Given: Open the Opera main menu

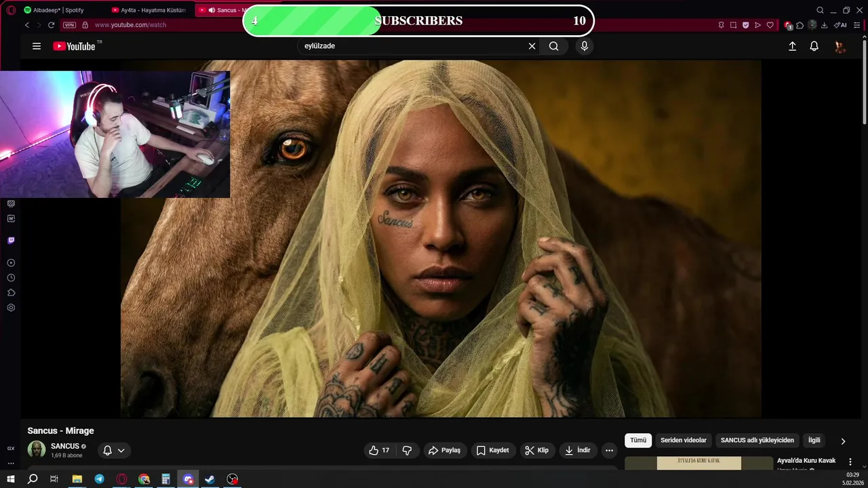Looking at the screenshot, I should (11, 10).
